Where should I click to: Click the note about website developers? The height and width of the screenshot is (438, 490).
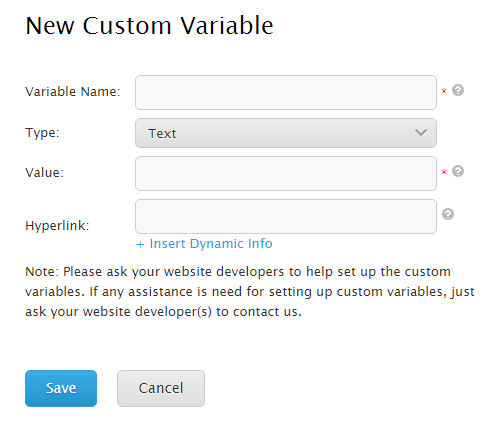pyautogui.click(x=250, y=292)
